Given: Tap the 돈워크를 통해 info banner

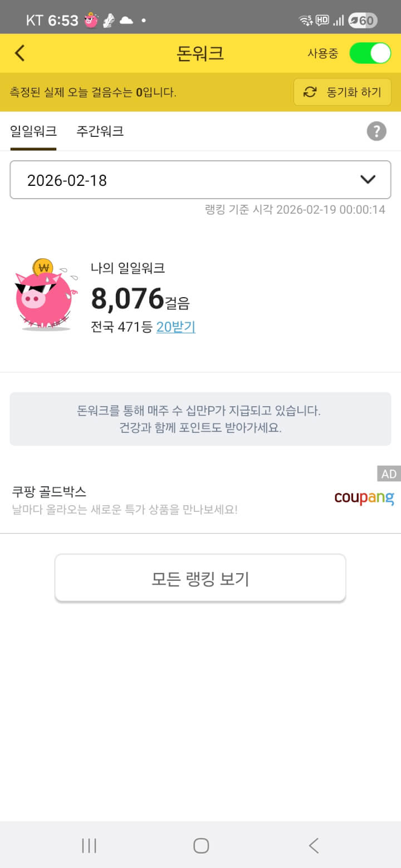Looking at the screenshot, I should click(200, 419).
